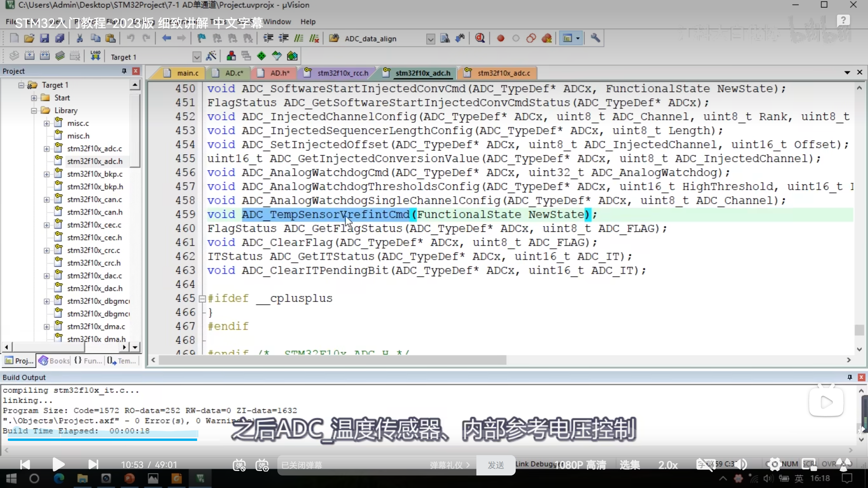The width and height of the screenshot is (868, 488).
Task: Open the Help menu
Action: (308, 22)
